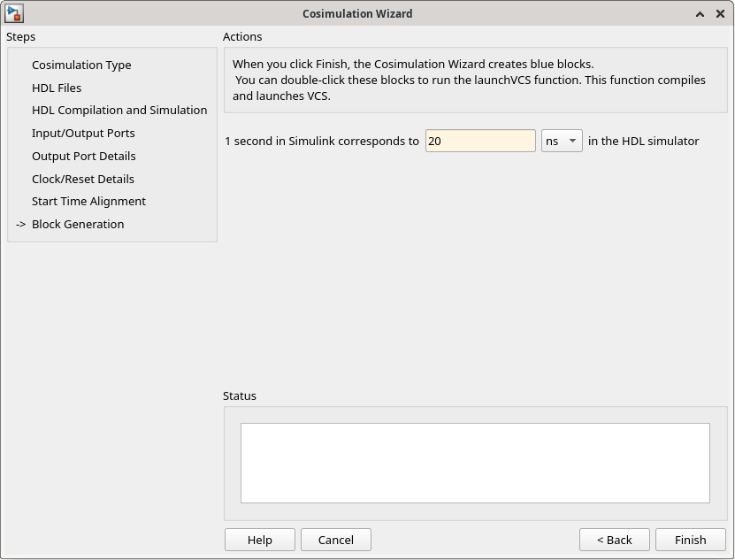Cancel the Cosimulation Wizard
Image resolution: width=735 pixels, height=560 pixels.
(336, 540)
